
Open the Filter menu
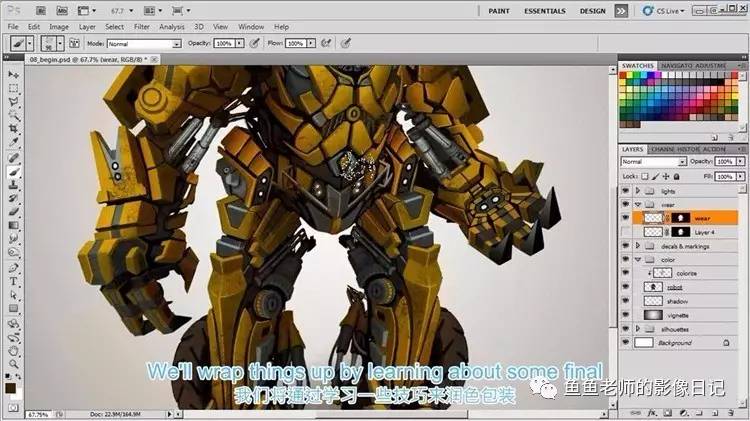point(142,27)
